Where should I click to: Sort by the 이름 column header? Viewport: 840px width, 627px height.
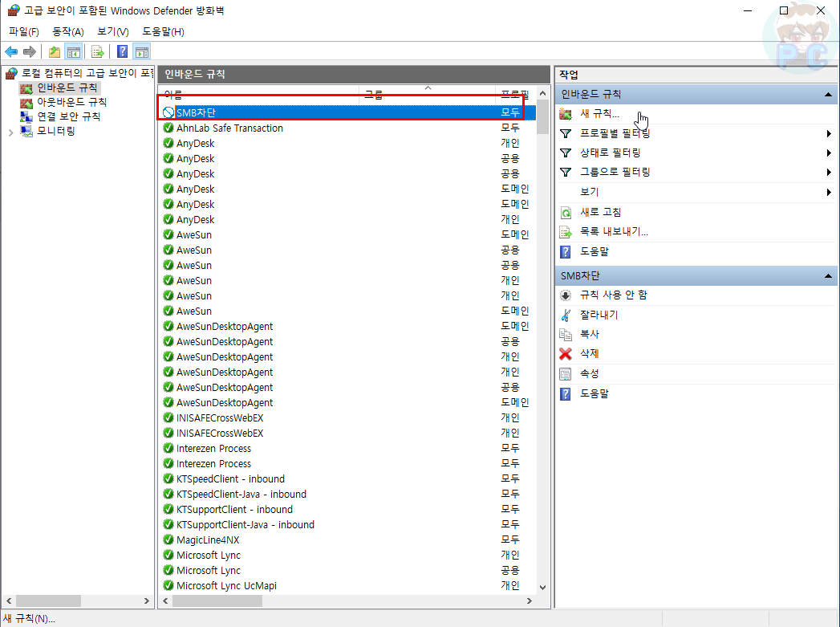(259, 94)
